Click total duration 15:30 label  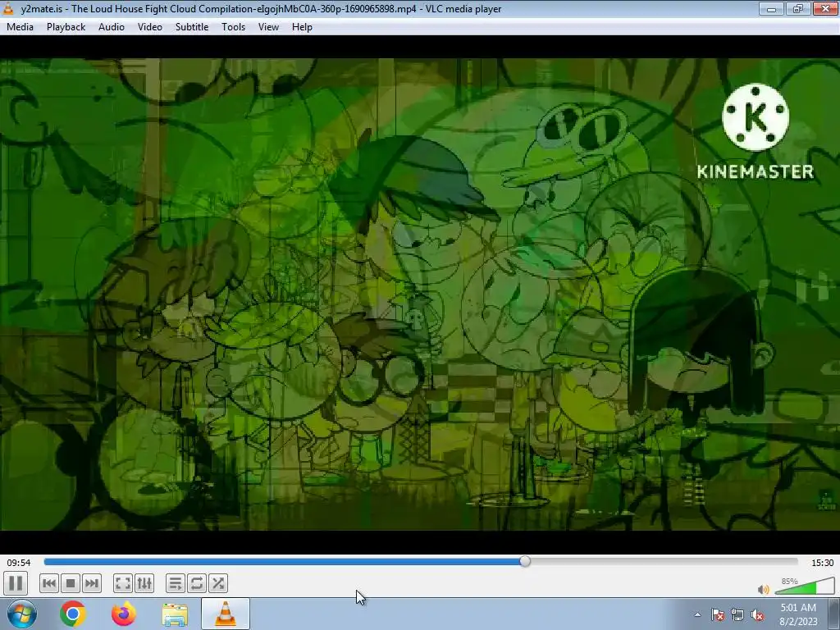[822, 563]
